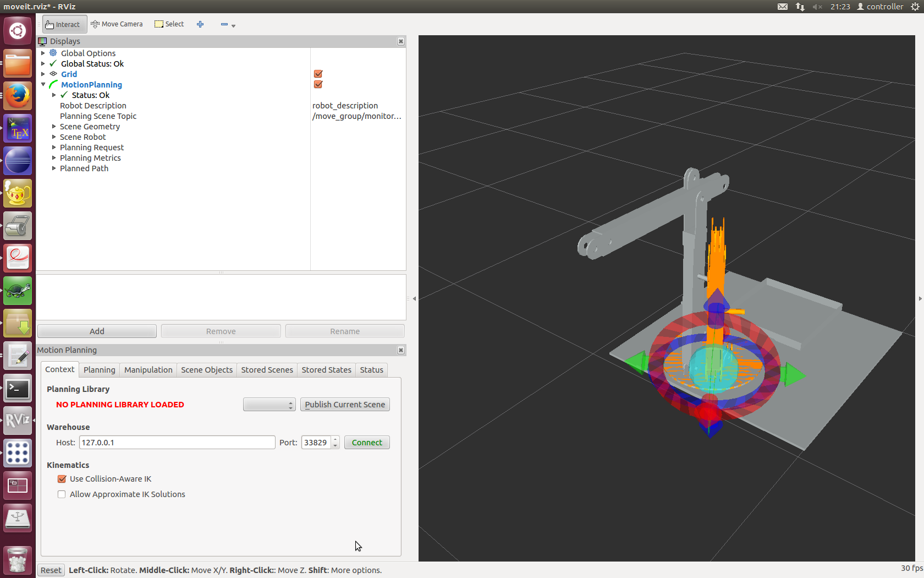Expand Scene Geometry properties
The width and height of the screenshot is (924, 578).
pyautogui.click(x=54, y=127)
